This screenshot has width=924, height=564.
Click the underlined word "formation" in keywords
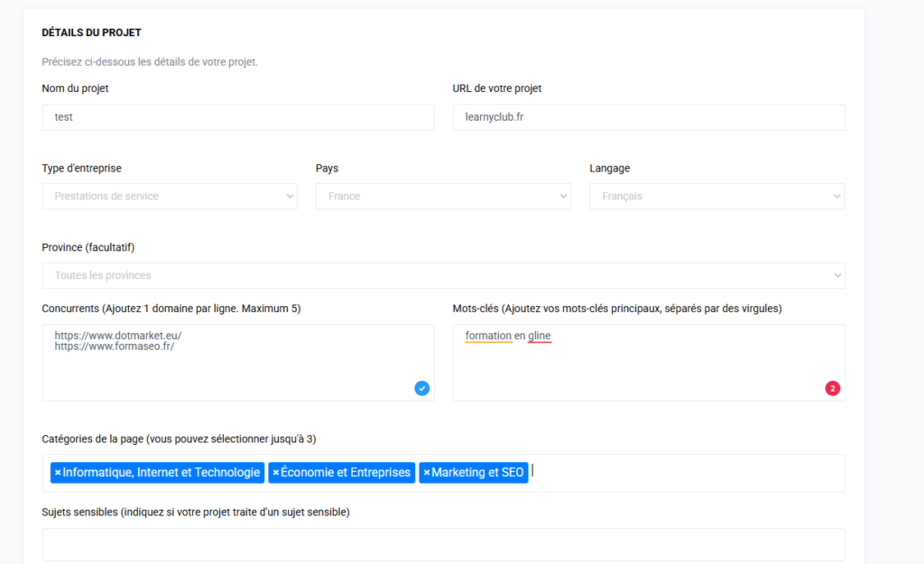click(488, 336)
